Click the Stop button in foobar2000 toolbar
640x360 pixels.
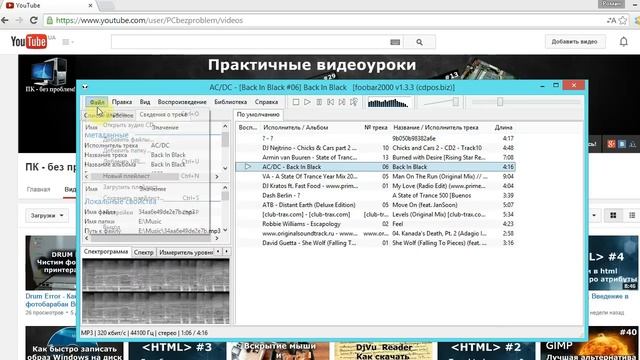296,102
